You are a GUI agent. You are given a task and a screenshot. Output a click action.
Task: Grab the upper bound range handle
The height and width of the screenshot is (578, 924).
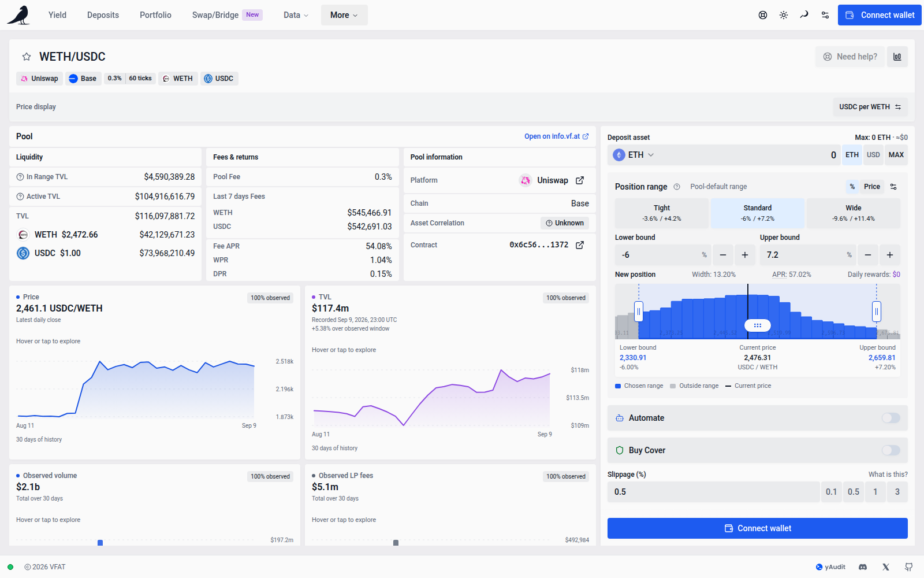[x=877, y=312]
